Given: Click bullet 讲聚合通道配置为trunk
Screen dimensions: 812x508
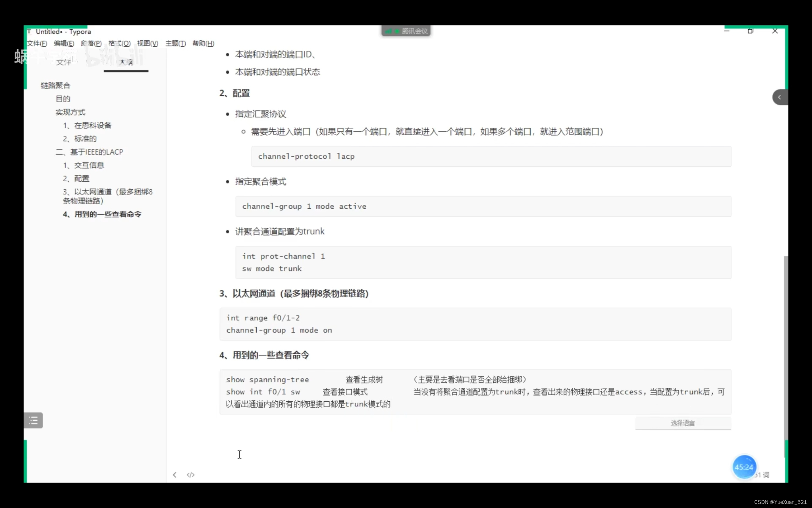Looking at the screenshot, I should pyautogui.click(x=279, y=231).
